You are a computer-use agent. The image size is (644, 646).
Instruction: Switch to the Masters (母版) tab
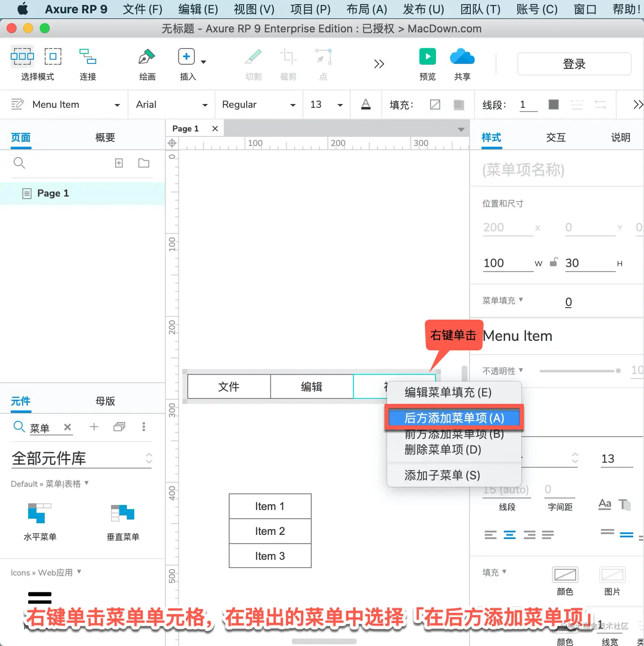point(105,401)
